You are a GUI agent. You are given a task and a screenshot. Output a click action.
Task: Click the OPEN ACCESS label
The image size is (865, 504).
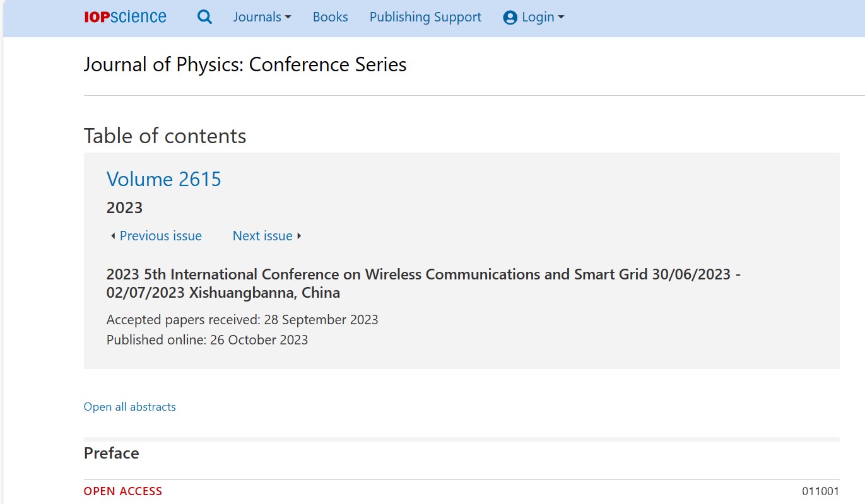click(x=123, y=491)
